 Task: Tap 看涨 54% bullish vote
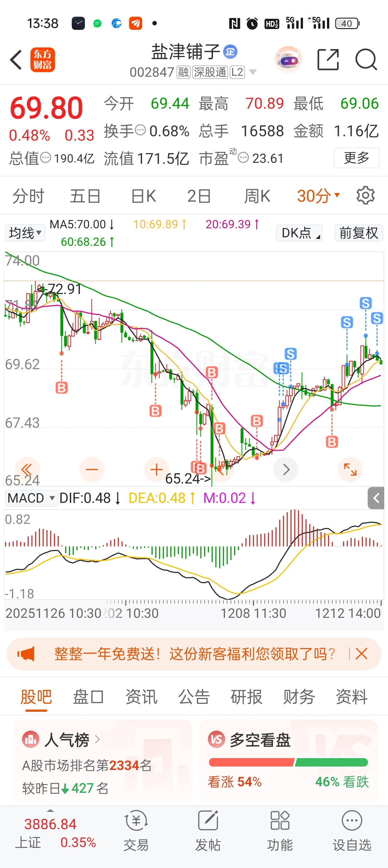(x=235, y=782)
